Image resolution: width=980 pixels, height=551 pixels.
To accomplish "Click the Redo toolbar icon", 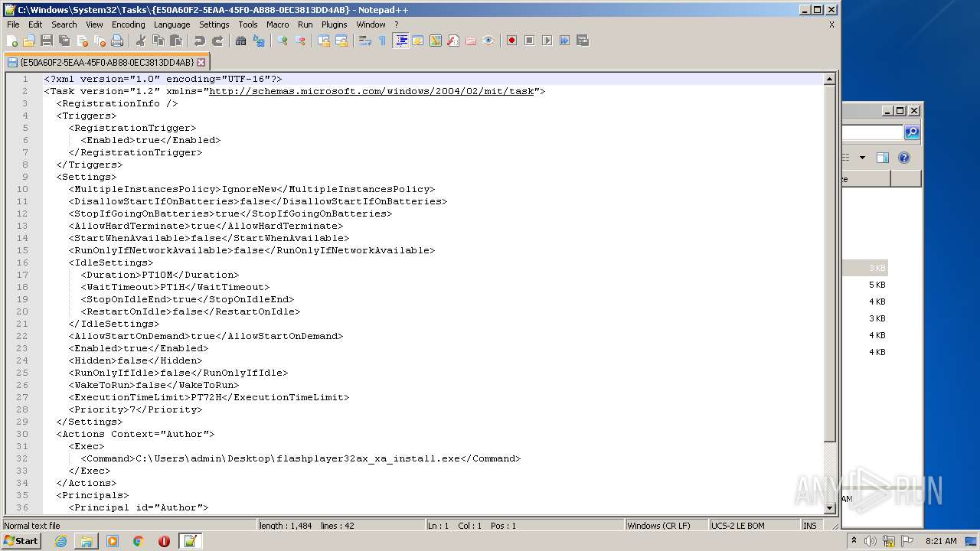I will point(217,41).
